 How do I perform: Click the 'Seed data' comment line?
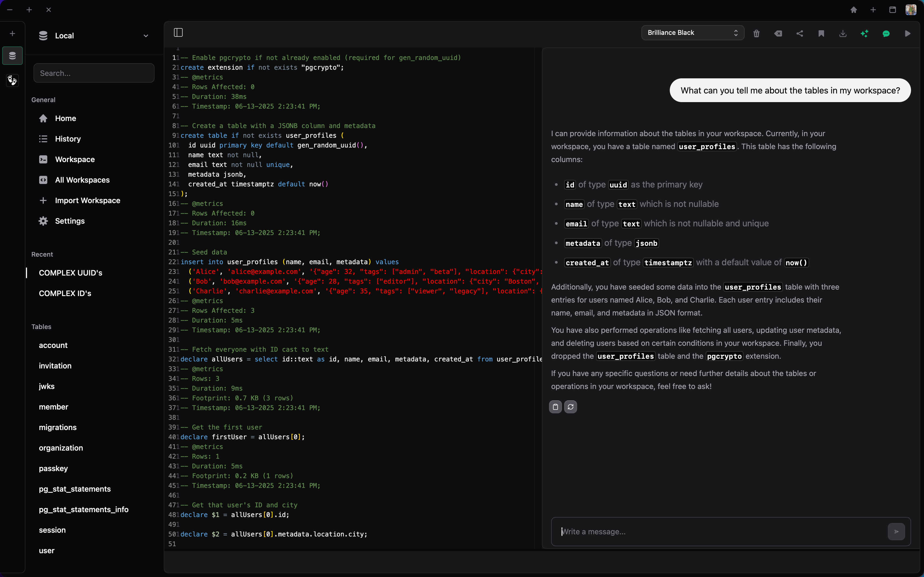click(x=204, y=253)
